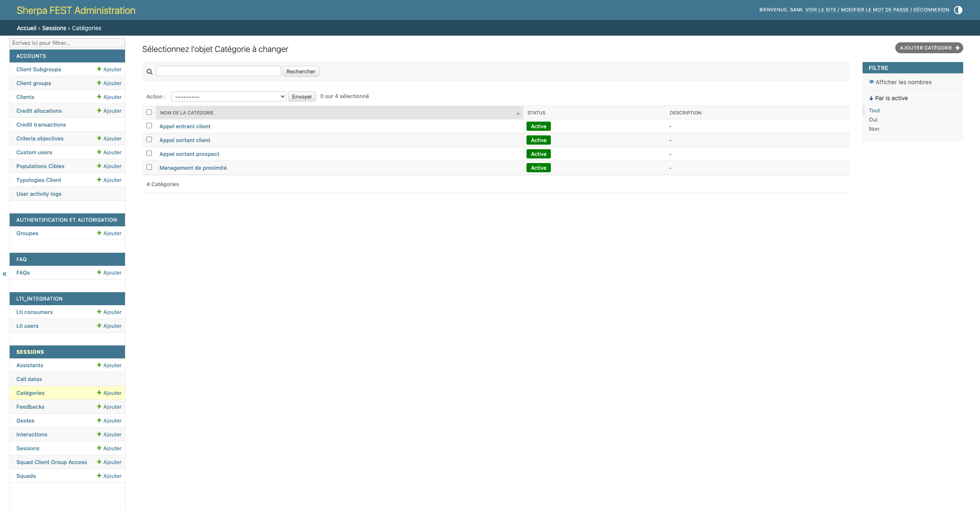Click the plus Ajouter icon for Clients
Screen dimensions: 980x511
[99, 97]
